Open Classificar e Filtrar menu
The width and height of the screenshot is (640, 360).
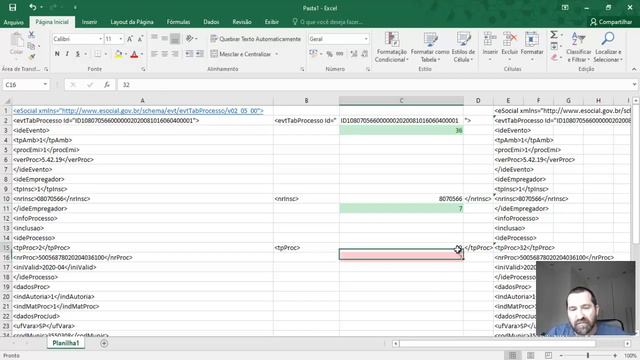point(578,47)
